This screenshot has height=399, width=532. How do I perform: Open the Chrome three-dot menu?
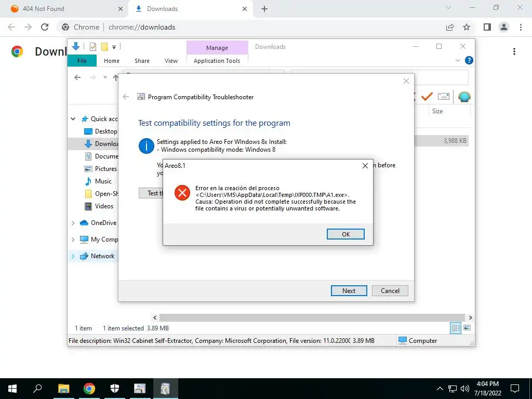click(521, 27)
